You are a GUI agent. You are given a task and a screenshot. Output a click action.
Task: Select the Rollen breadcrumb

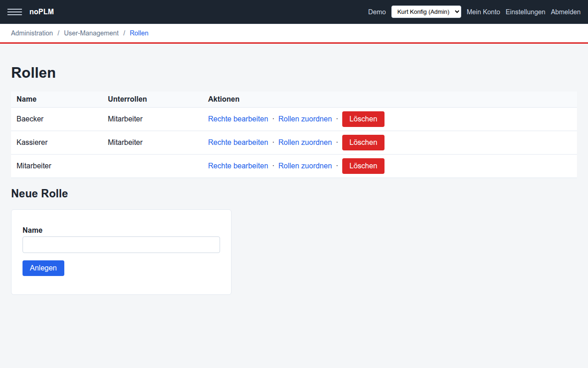click(x=139, y=33)
